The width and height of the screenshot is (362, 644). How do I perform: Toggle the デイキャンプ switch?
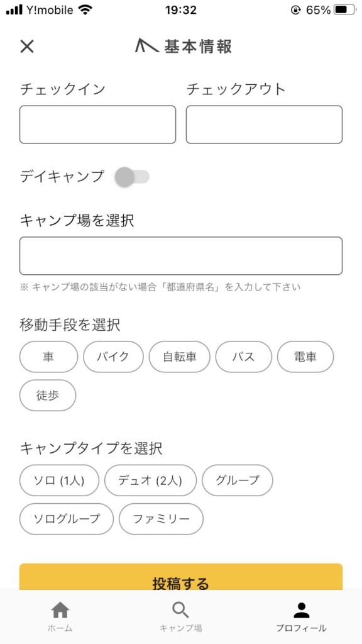(132, 177)
